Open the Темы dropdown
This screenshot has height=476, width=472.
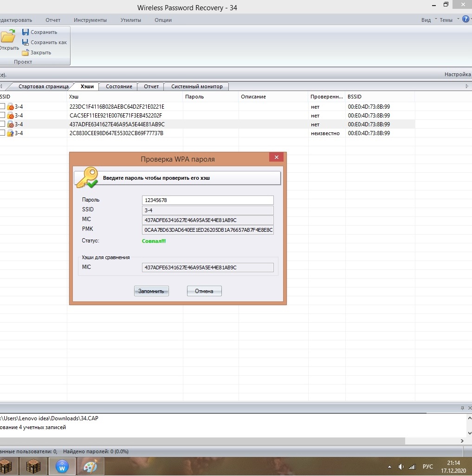click(x=448, y=20)
